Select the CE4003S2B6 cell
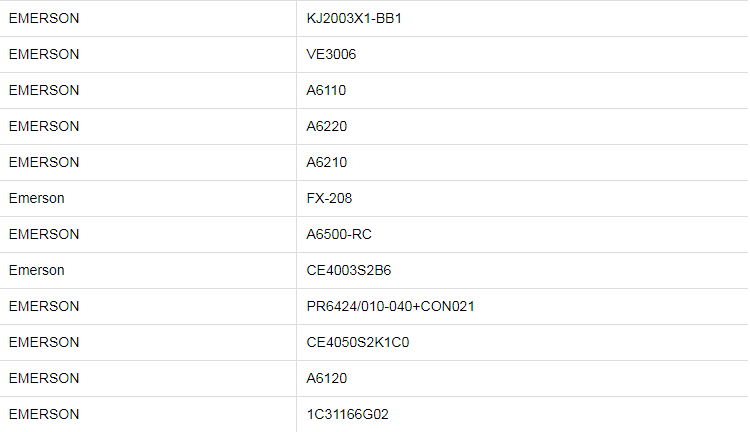The height and width of the screenshot is (432, 750). 350,270
